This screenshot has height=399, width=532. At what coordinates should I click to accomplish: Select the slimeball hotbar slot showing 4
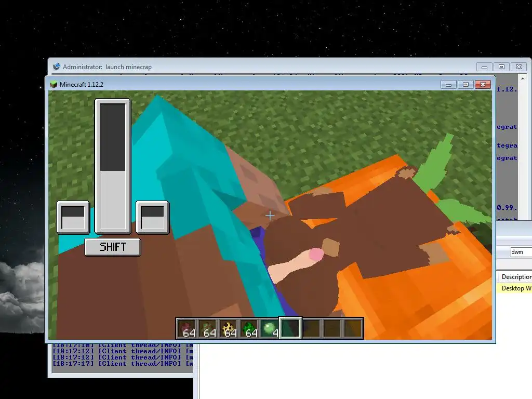pyautogui.click(x=270, y=328)
